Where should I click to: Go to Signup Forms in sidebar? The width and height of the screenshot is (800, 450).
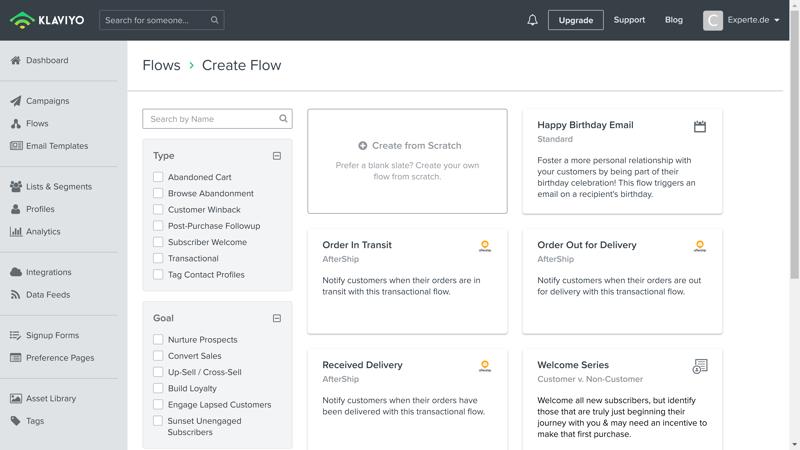[x=52, y=336]
